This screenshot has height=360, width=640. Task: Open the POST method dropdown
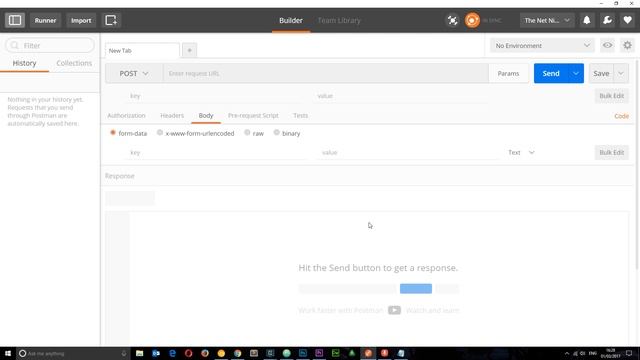tap(134, 73)
